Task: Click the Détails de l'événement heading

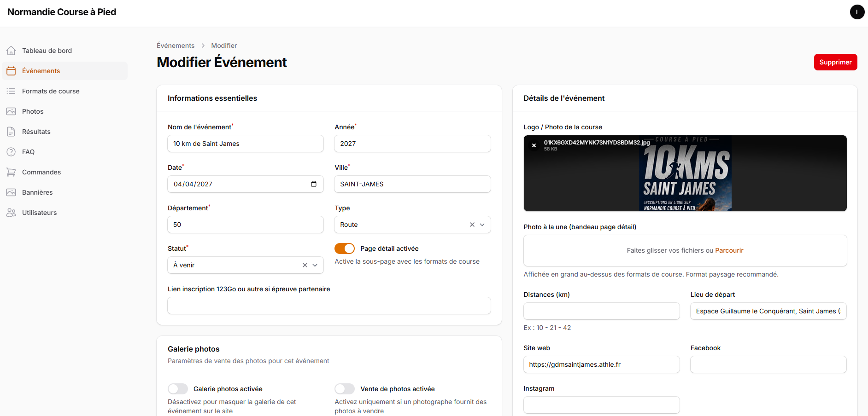Action: pyautogui.click(x=564, y=98)
